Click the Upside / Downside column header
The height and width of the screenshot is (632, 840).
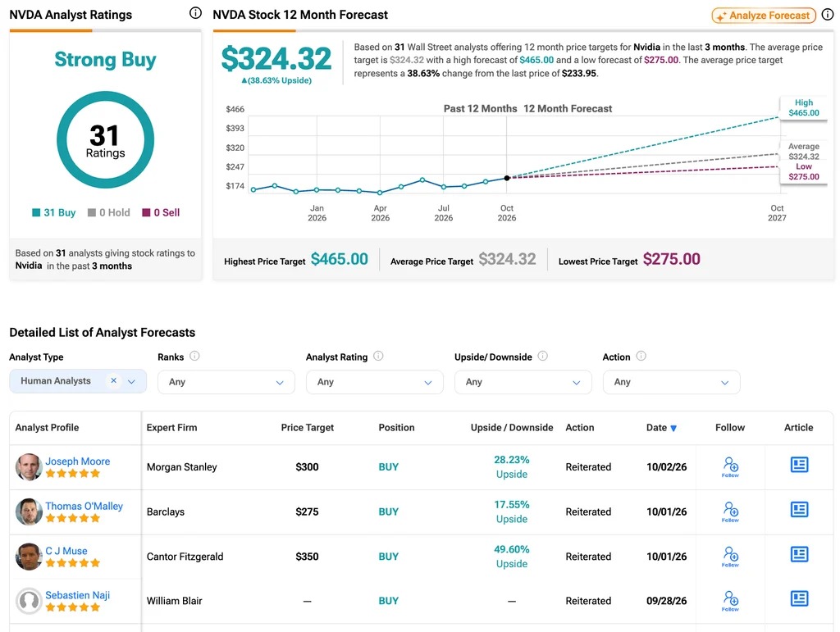click(512, 428)
